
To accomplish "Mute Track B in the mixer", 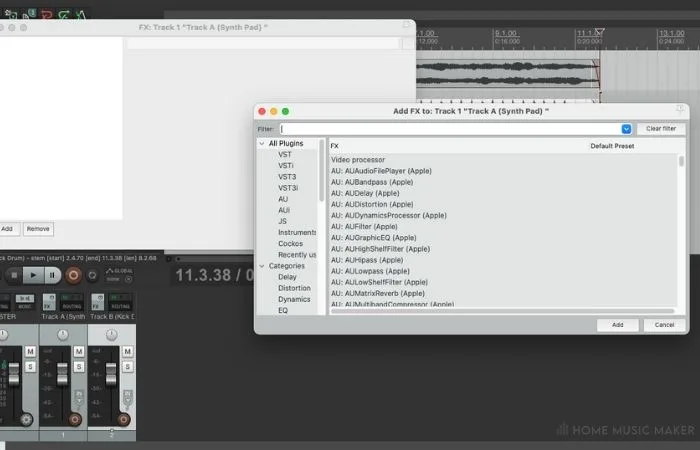I will [x=127, y=352].
